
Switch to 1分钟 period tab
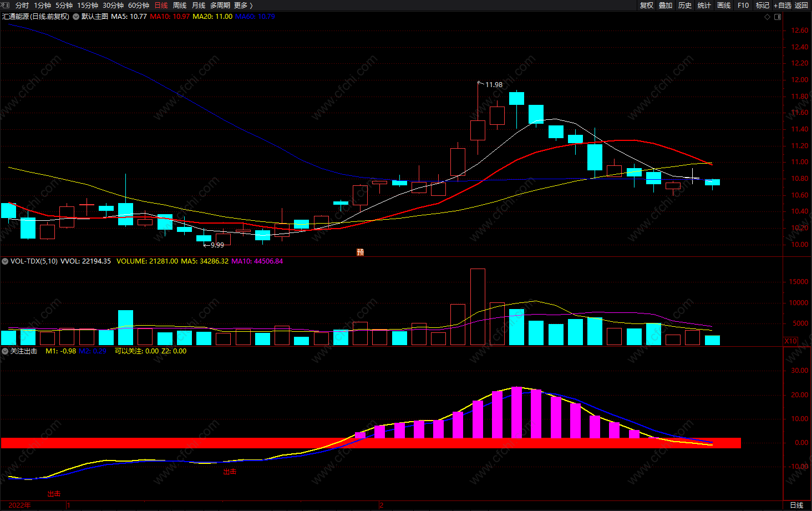[42, 5]
